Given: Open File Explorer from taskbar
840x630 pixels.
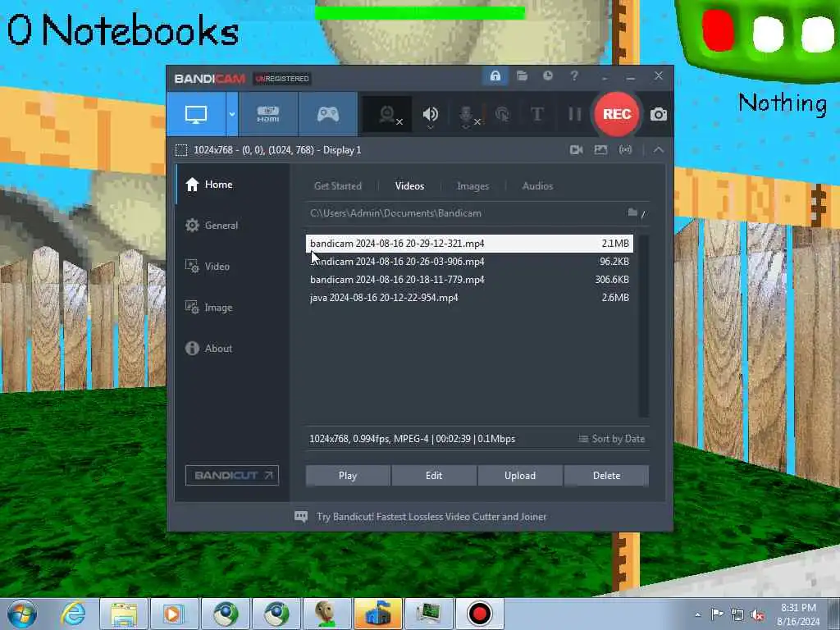Looking at the screenshot, I should 123,614.
